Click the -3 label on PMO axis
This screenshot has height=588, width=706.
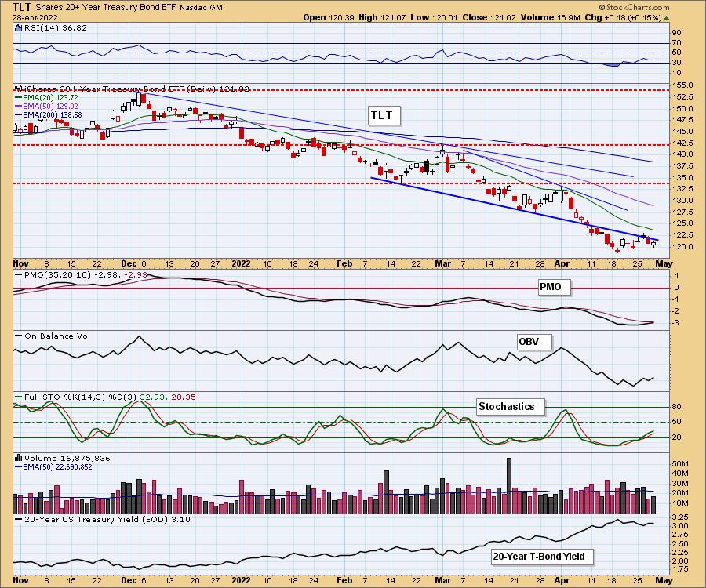[x=677, y=323]
